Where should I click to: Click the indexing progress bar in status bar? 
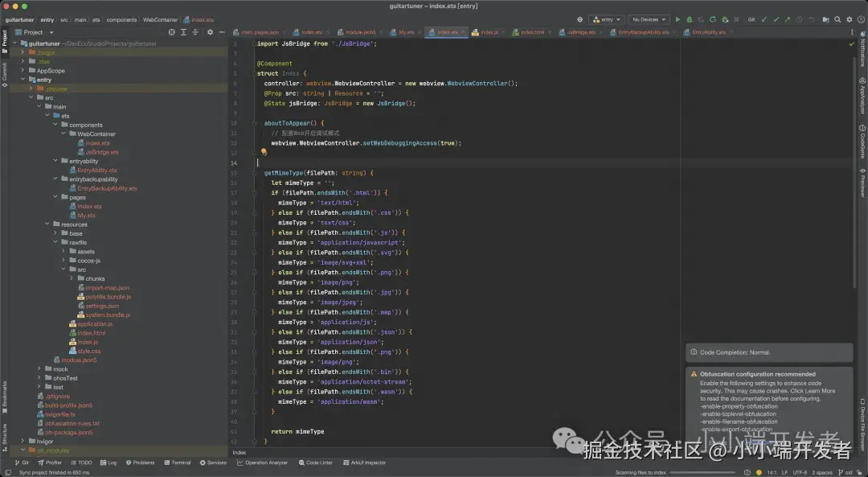(x=702, y=472)
